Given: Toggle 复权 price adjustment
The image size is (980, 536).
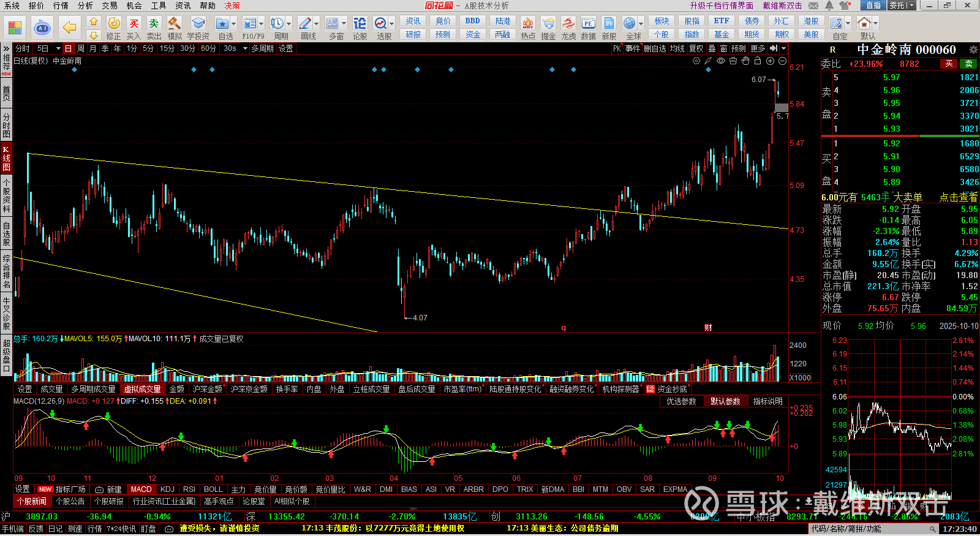Looking at the screenshot, I should click(x=696, y=48).
